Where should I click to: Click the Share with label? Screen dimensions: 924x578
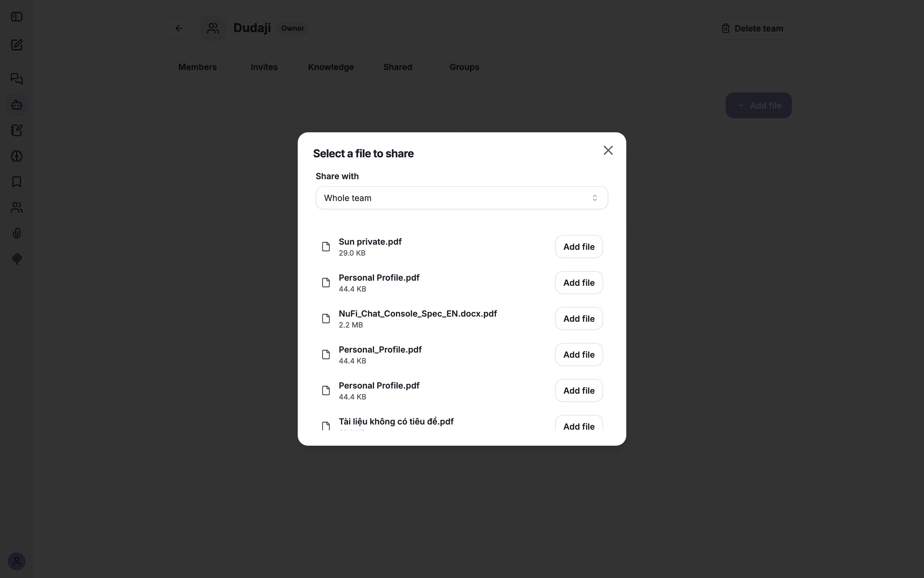click(x=337, y=176)
